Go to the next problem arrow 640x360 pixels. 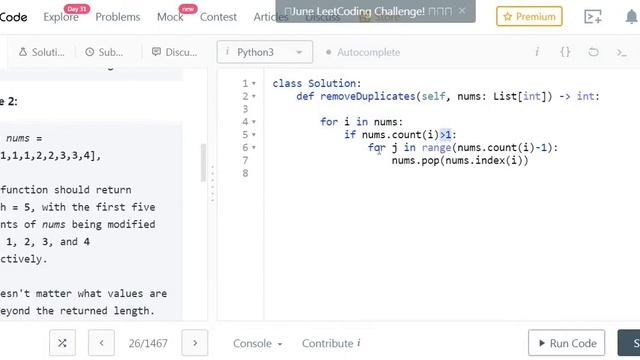(195, 343)
